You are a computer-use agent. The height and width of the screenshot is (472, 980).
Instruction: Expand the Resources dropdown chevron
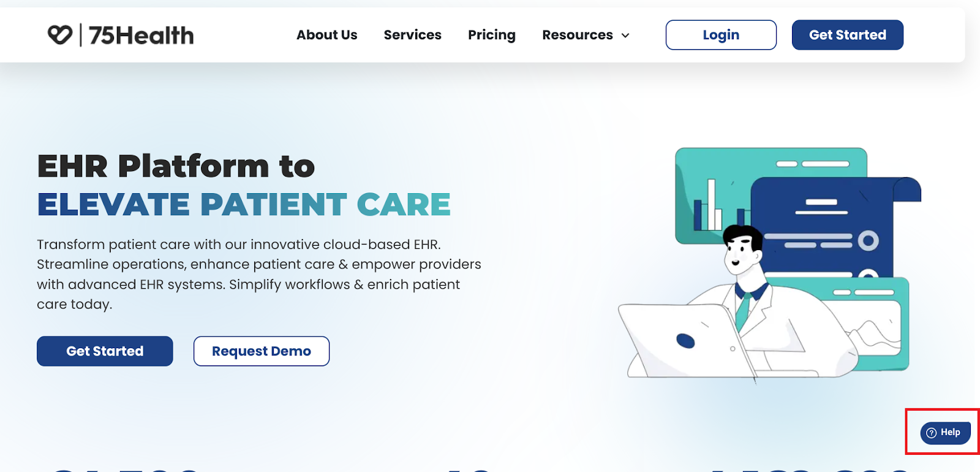tap(625, 36)
